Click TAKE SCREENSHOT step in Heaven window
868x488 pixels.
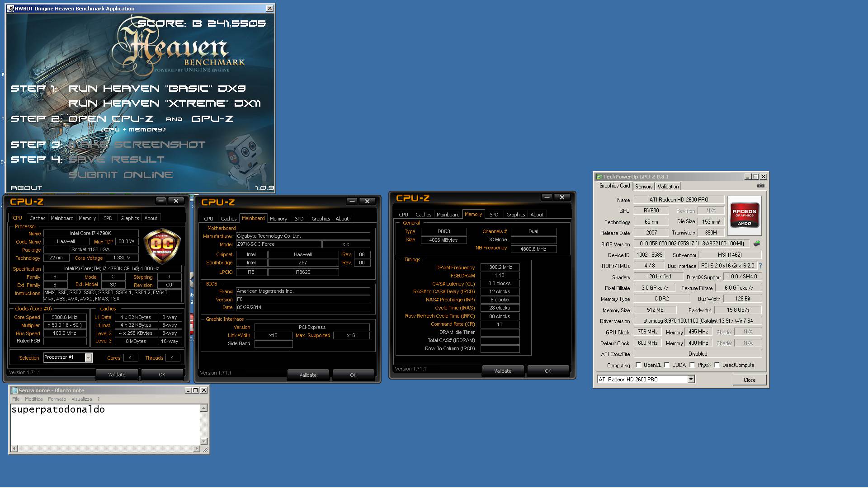[137, 145]
